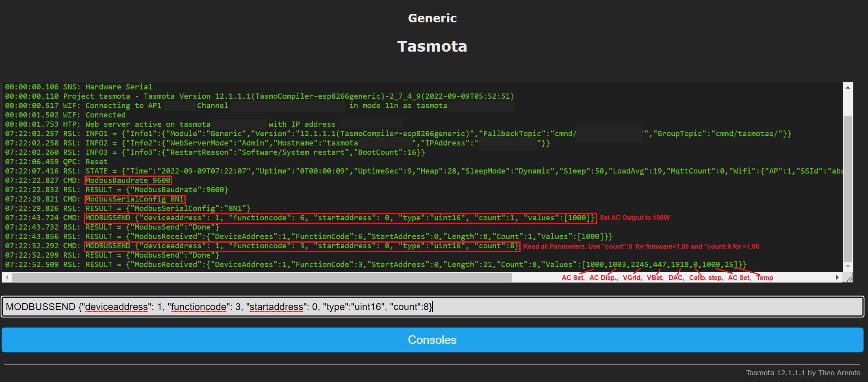868x382 pixels.
Task: Click the console vertical scrollbar thumb
Action: point(848,189)
